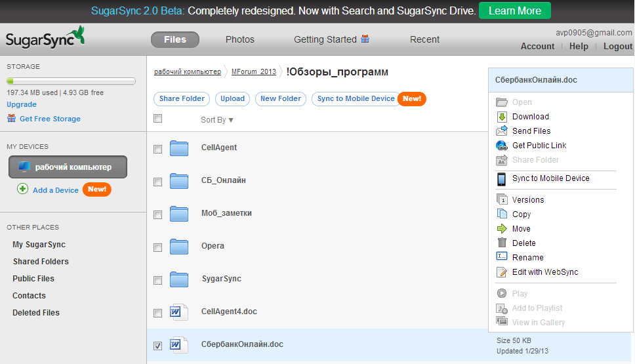Image resolution: width=635 pixels, height=364 pixels.
Task: Click the CellAgent folder icon
Action: click(x=179, y=148)
